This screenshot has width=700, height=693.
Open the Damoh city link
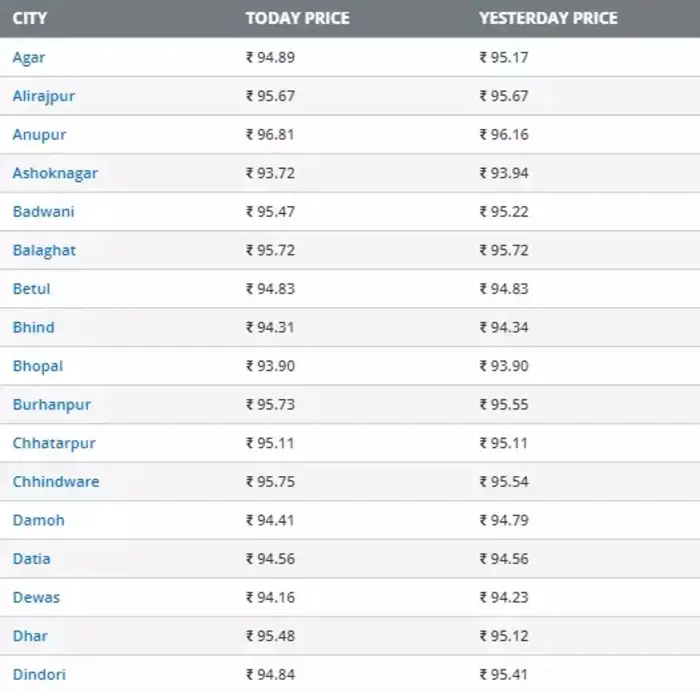[39, 520]
